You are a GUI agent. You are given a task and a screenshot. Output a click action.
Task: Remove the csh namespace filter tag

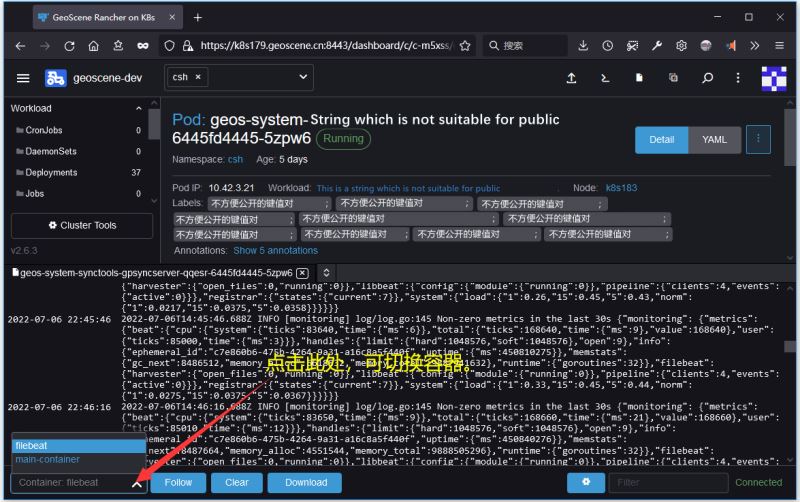point(198,77)
